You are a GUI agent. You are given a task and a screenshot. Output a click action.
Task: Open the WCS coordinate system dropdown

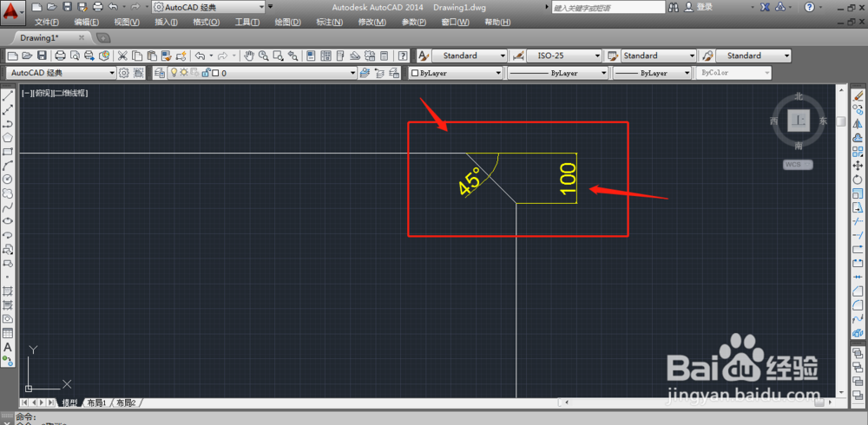coord(798,164)
